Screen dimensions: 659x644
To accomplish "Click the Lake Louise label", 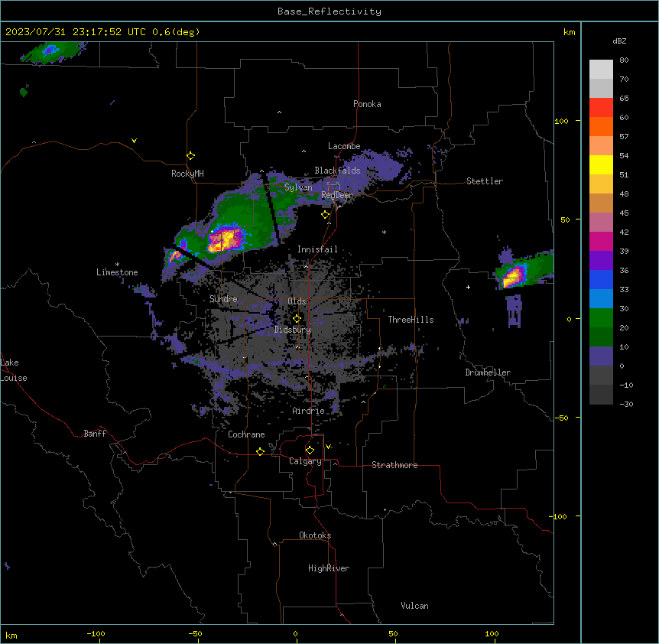I will (14, 370).
